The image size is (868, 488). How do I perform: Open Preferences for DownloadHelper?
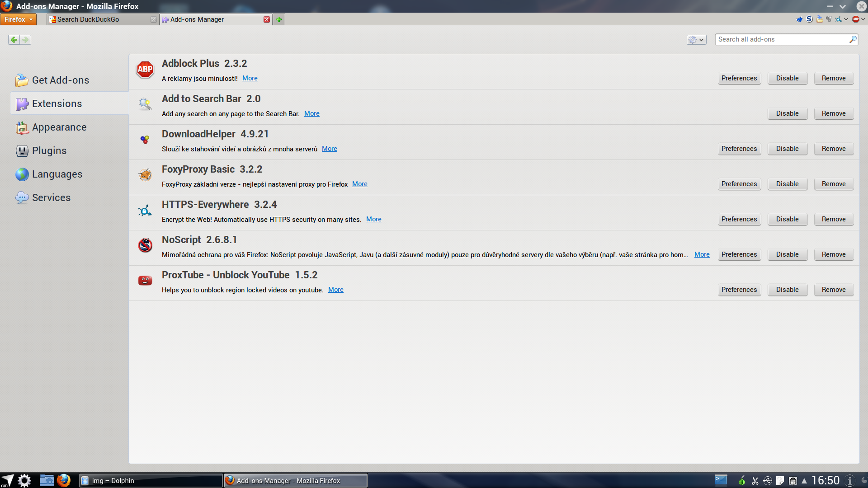point(739,149)
